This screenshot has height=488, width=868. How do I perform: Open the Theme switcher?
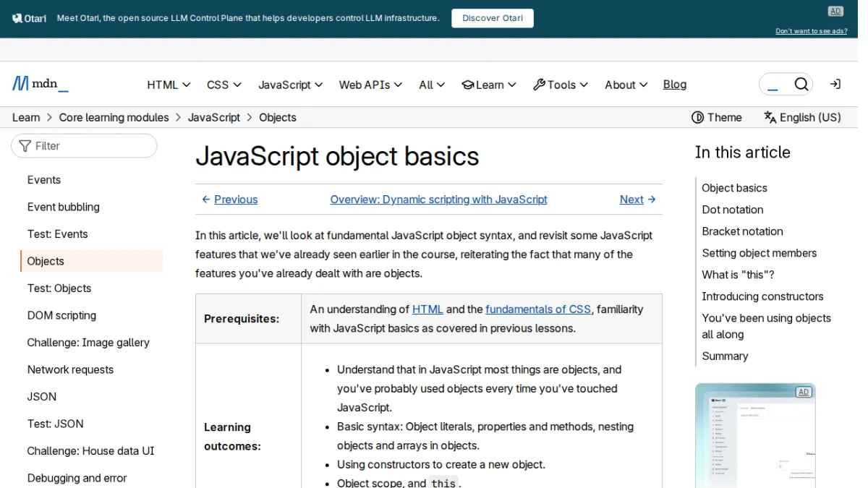[x=717, y=117]
